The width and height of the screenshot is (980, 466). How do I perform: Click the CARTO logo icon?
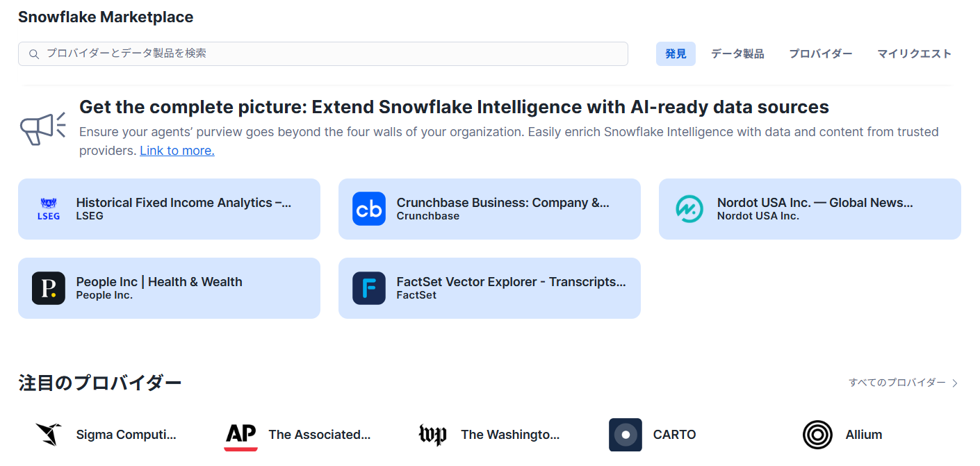[626, 435]
